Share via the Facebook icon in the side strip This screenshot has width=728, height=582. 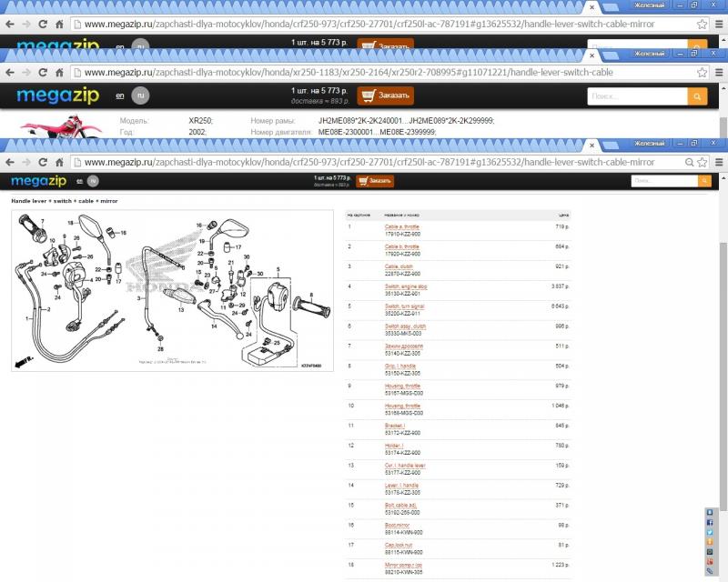710,522
